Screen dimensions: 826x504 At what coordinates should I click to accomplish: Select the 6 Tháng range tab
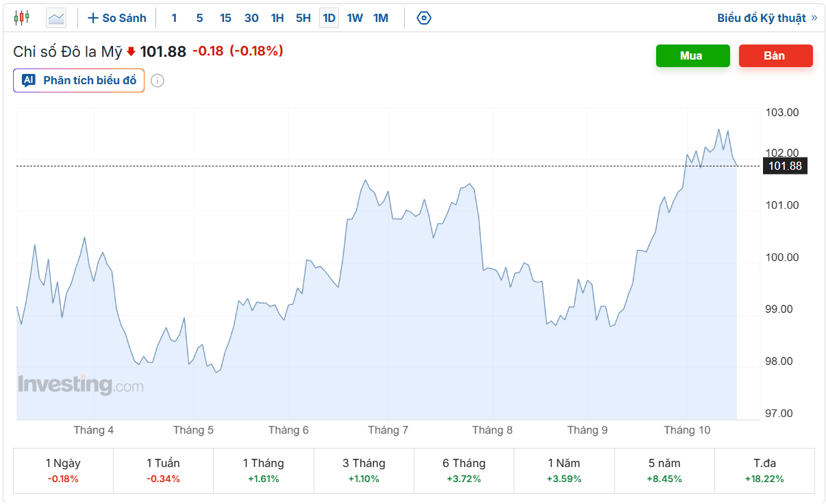click(x=464, y=470)
